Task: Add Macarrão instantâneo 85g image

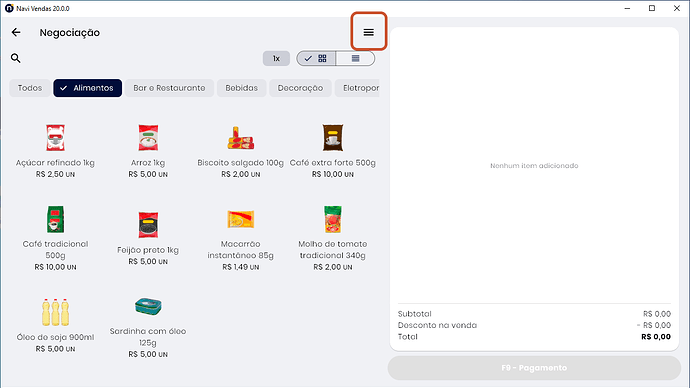Action: coord(241,219)
